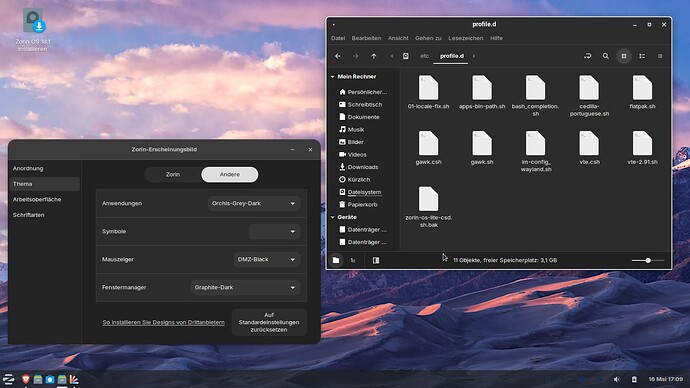The width and height of the screenshot is (690, 388).
Task: Open Persönlicher folder in sidebar
Action: pos(363,92)
